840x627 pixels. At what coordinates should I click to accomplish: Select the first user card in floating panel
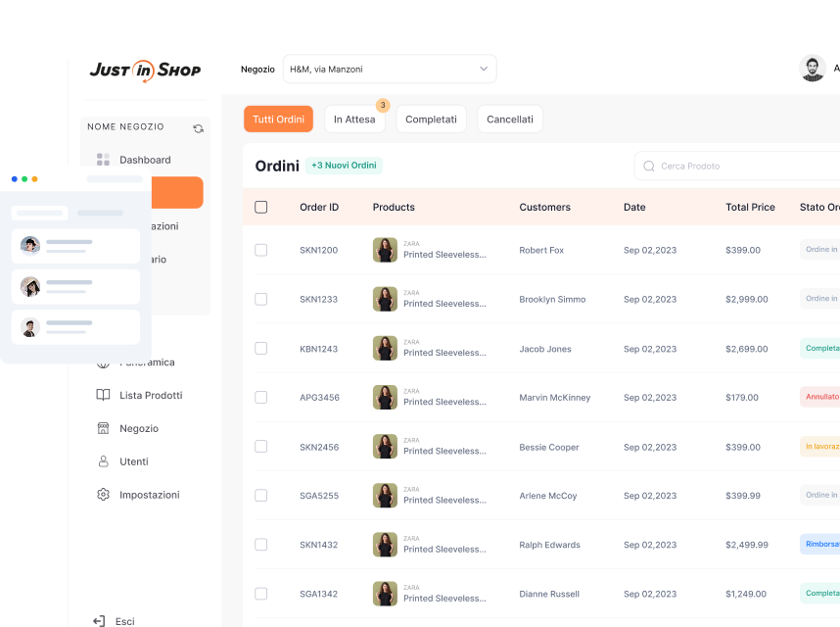75,246
